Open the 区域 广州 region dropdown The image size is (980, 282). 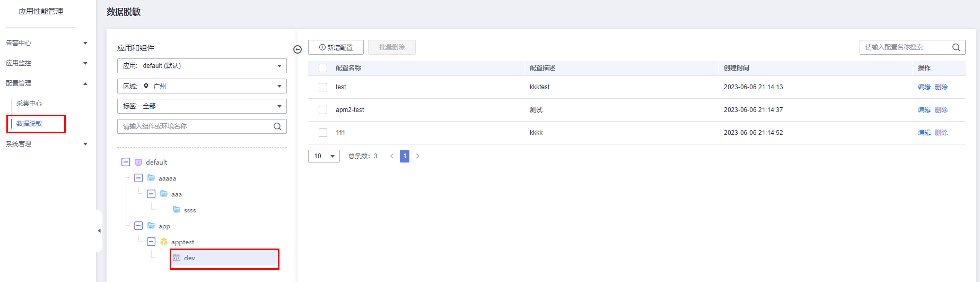click(202, 86)
